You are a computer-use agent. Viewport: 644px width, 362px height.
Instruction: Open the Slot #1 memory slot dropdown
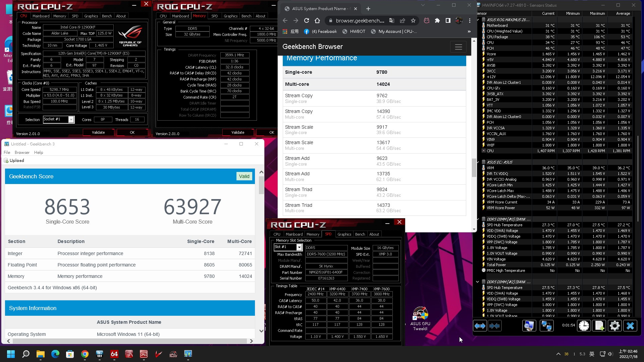pos(299,247)
